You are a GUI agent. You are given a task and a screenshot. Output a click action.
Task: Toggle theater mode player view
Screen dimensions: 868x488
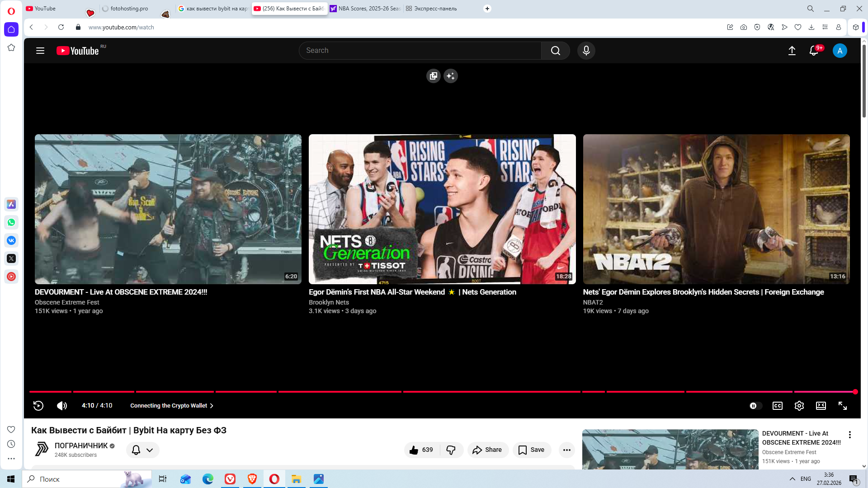tap(821, 406)
